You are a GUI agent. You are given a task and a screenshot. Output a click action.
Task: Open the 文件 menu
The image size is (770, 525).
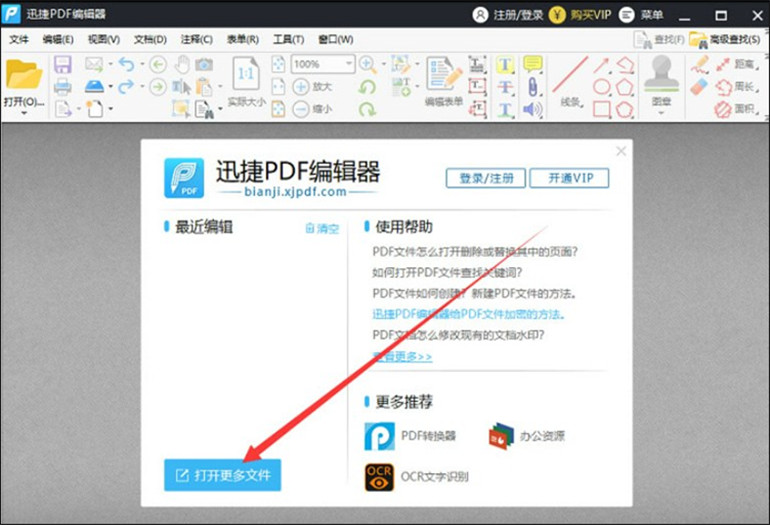click(x=19, y=39)
